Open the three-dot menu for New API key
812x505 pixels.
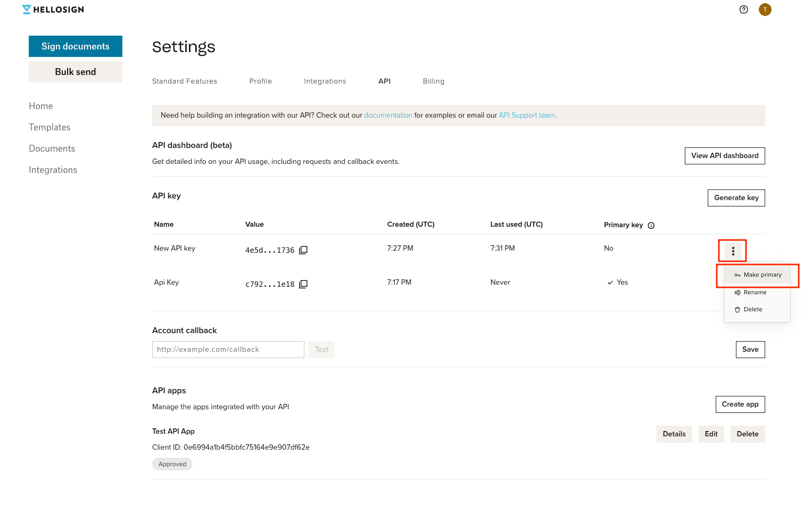(732, 251)
